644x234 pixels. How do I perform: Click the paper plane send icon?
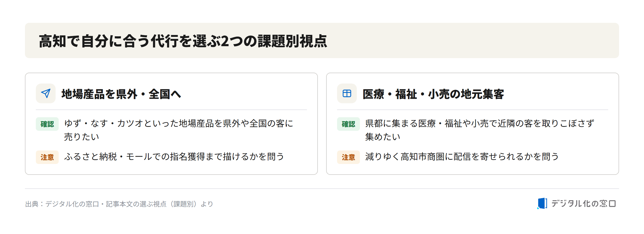pyautogui.click(x=46, y=93)
